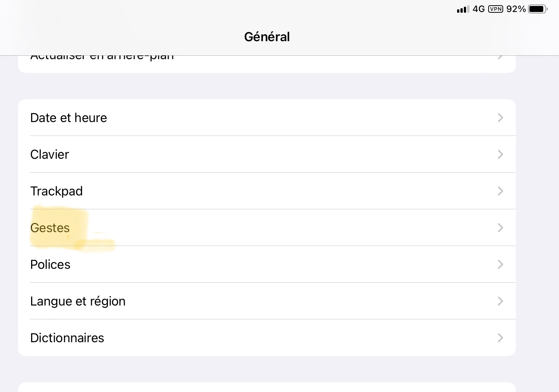Expand Date et heure via chevron
559x392 pixels.
click(x=500, y=118)
